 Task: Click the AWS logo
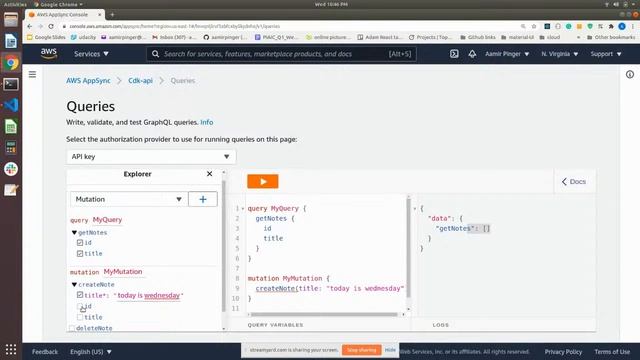(49, 53)
